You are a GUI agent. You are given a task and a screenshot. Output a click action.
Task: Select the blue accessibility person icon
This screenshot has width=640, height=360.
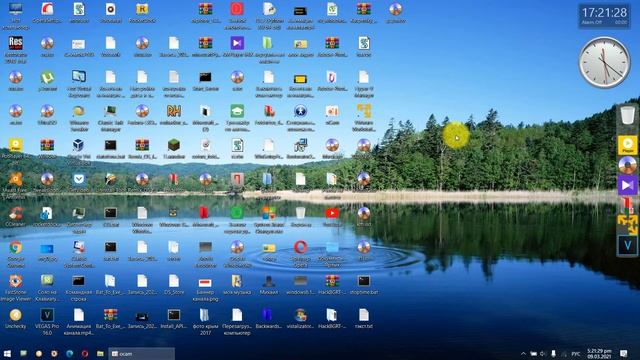point(300,111)
